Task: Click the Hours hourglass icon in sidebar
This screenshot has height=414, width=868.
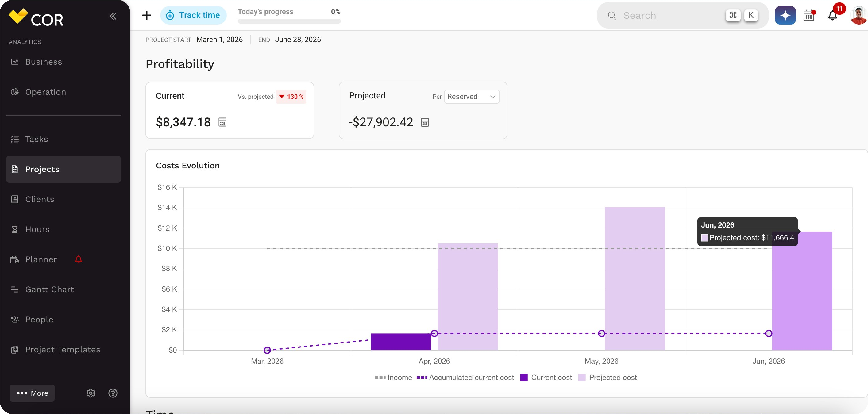Action: tap(14, 229)
